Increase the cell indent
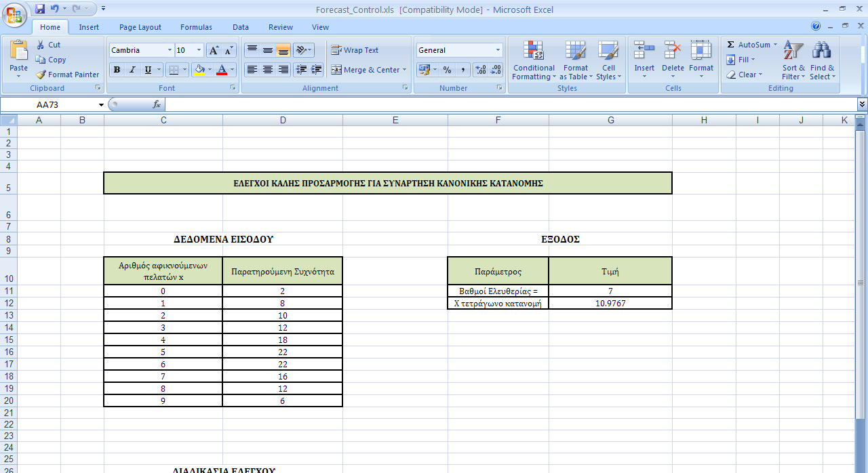The image size is (868, 473). point(317,70)
